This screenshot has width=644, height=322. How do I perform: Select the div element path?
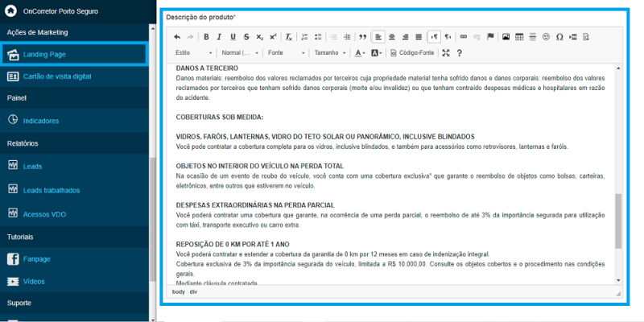[x=193, y=291]
